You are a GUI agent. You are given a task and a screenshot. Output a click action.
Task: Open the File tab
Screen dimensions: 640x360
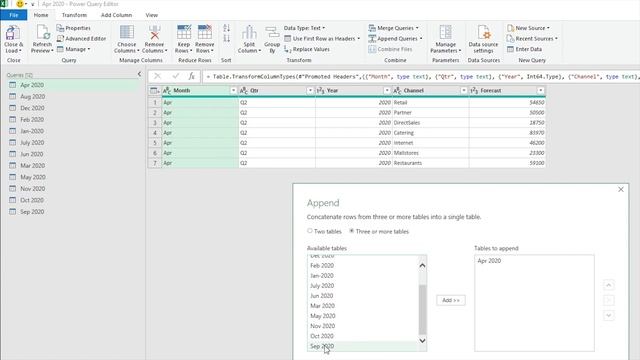pyautogui.click(x=13, y=15)
